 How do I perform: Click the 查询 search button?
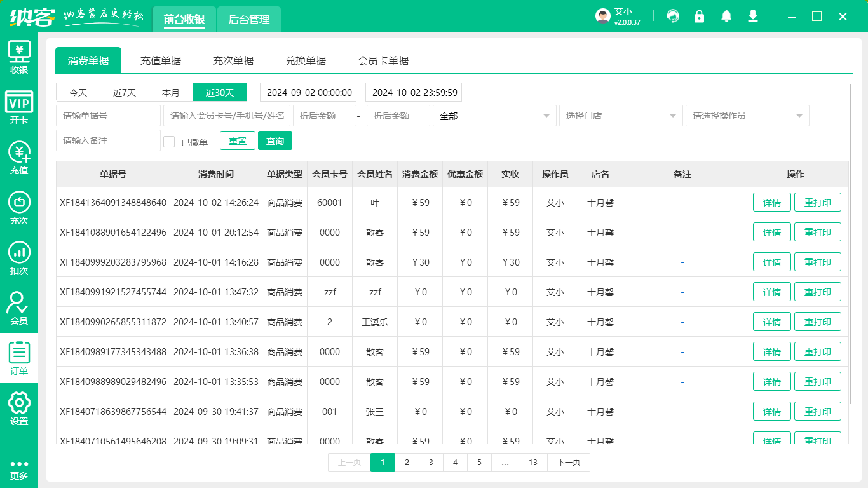click(275, 140)
